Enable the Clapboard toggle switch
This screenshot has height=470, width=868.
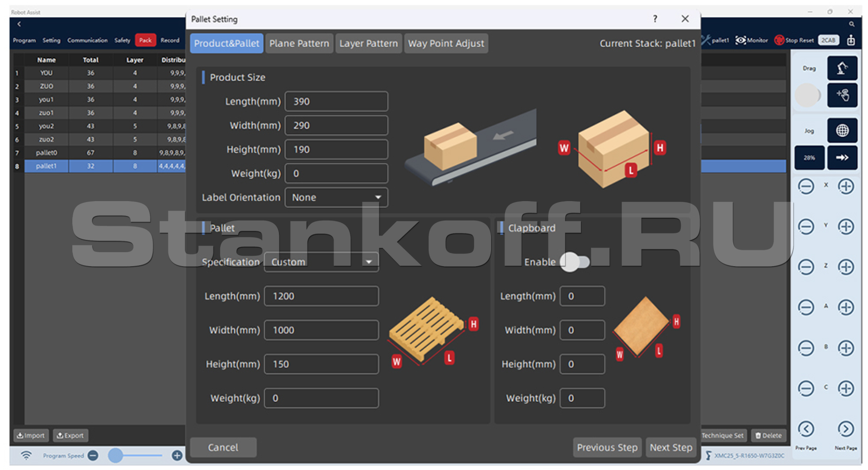[x=575, y=262]
